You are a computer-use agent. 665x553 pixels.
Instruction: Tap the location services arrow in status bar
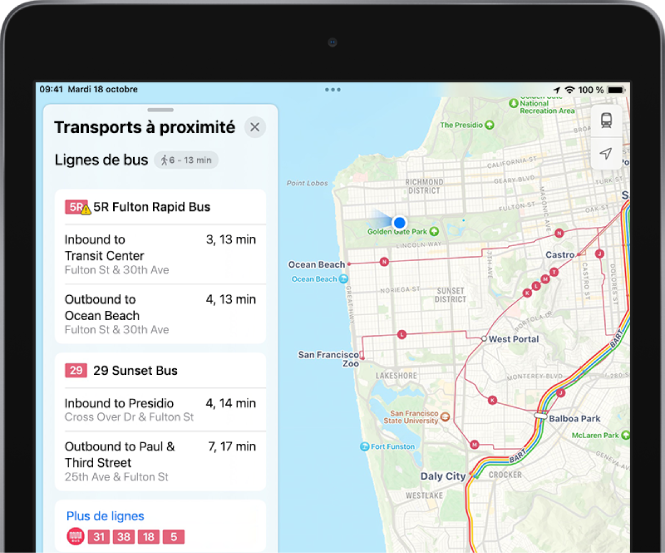(x=557, y=90)
